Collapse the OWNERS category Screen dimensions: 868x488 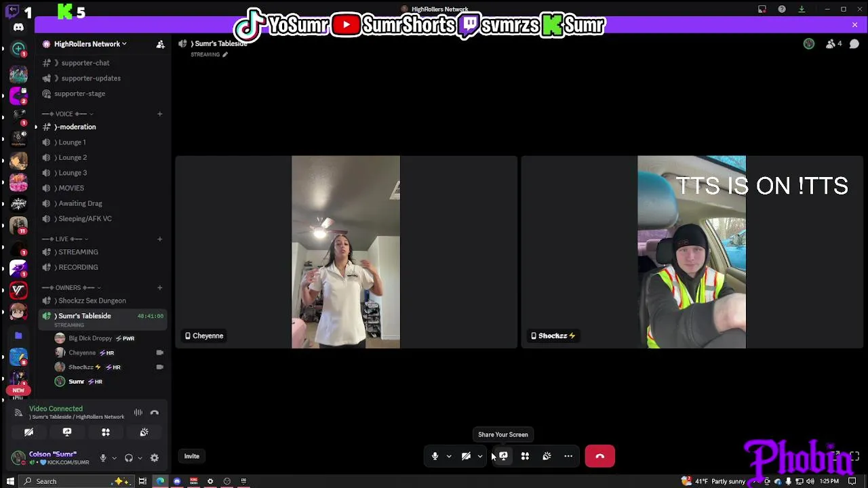point(71,288)
